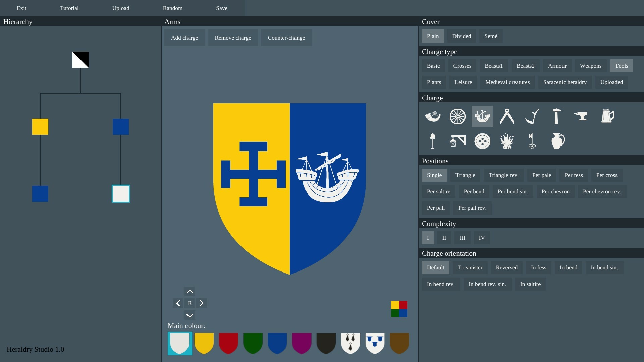The width and height of the screenshot is (644, 362).
Task: Select the bonfire charge
Action: [x=507, y=141]
